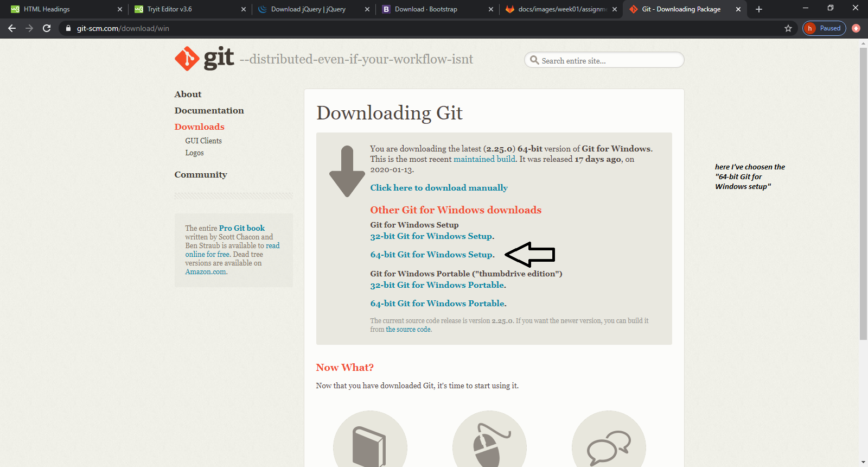This screenshot has width=868, height=467.
Task: Click the scrollbar down arrow
Action: pos(863,462)
